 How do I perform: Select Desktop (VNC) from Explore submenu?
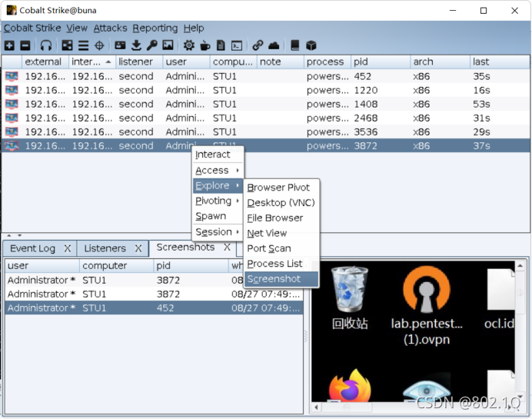tap(281, 203)
